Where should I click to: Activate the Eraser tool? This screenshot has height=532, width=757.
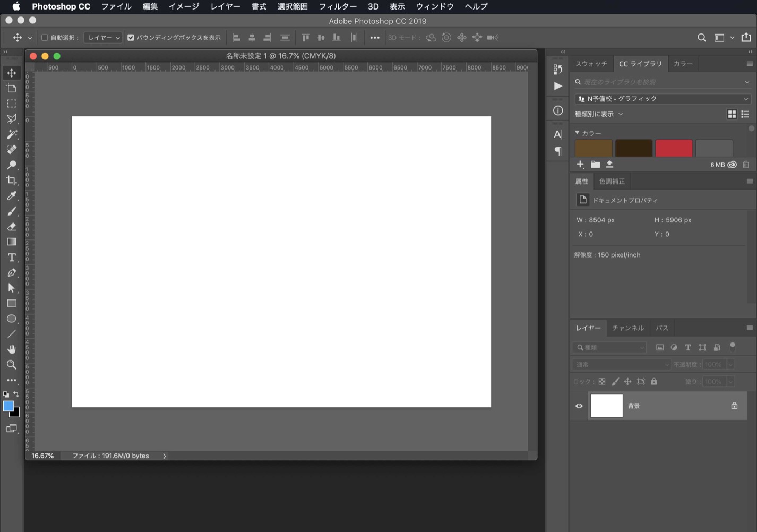12,227
